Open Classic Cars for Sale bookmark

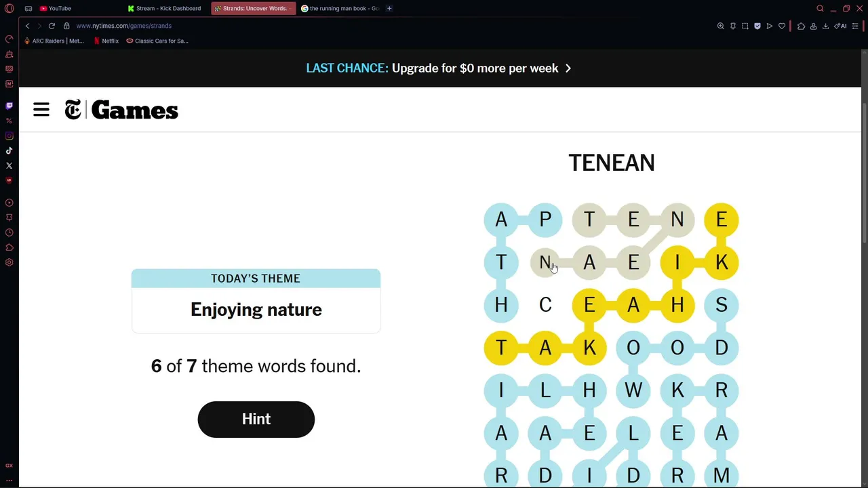[x=157, y=41]
